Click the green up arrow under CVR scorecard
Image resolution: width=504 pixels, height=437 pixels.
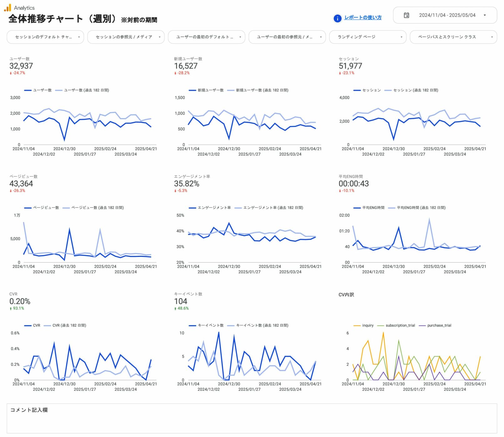coord(11,308)
